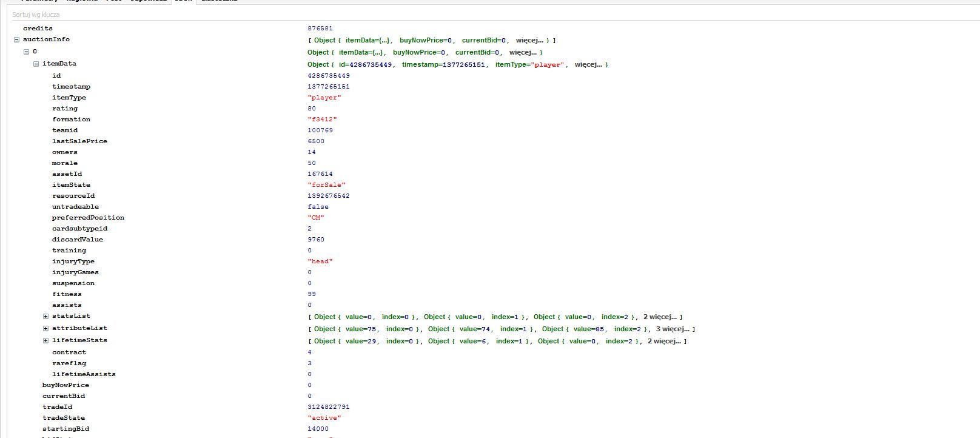Click the statsList key label
The width and height of the screenshot is (980, 438).
[71, 316]
